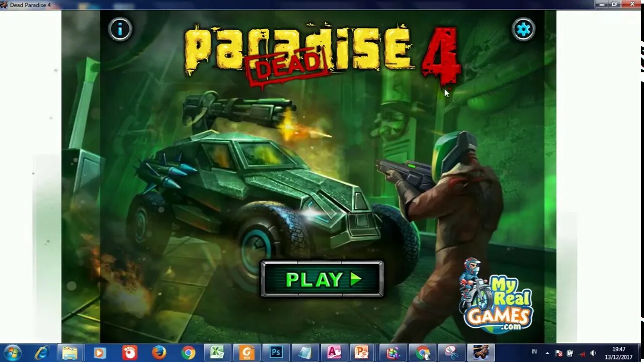Minimize the Dead Paradise 4 window
This screenshot has height=362, width=644.
coord(602,4)
